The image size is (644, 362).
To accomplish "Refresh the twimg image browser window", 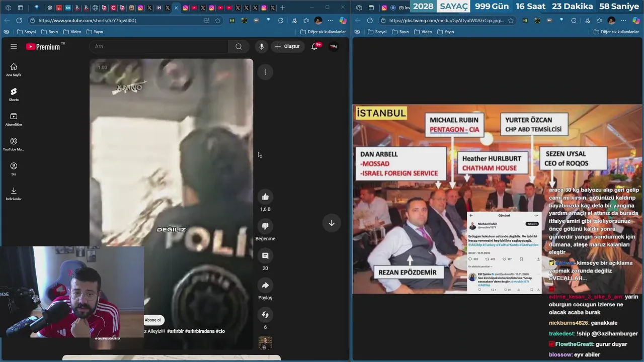I will (370, 21).
